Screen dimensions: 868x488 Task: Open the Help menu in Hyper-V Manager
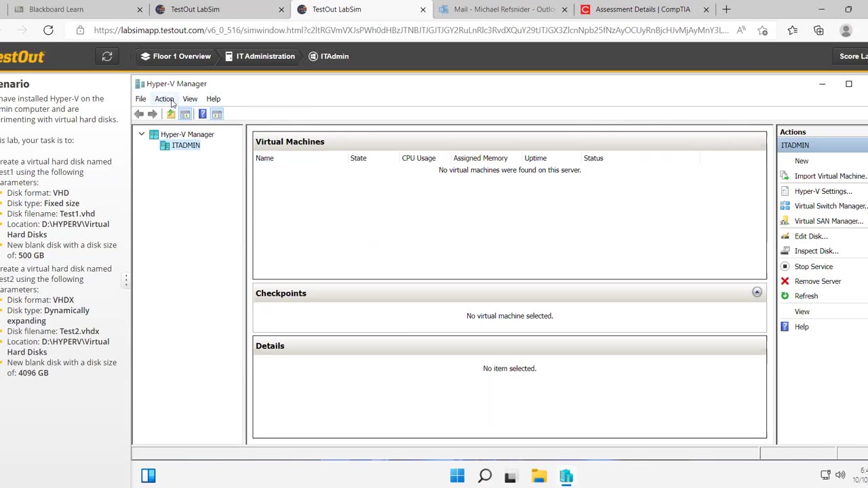pos(214,99)
